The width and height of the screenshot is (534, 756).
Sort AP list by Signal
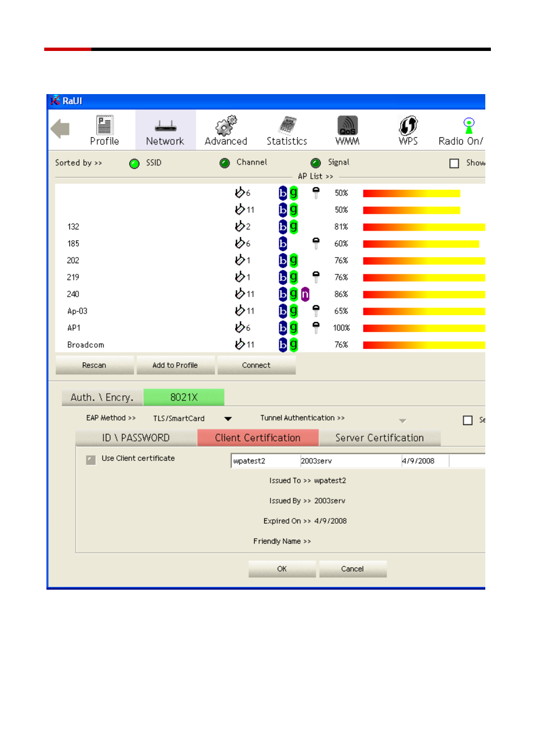click(316, 163)
